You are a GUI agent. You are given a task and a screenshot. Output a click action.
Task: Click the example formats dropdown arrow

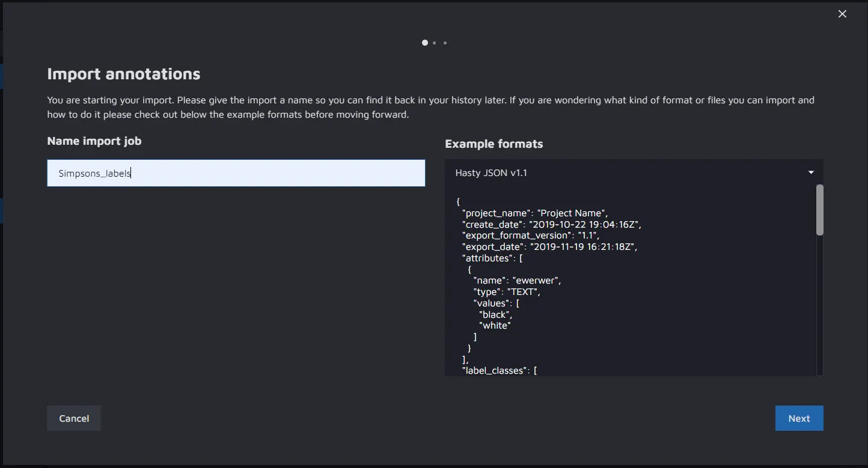(x=811, y=172)
